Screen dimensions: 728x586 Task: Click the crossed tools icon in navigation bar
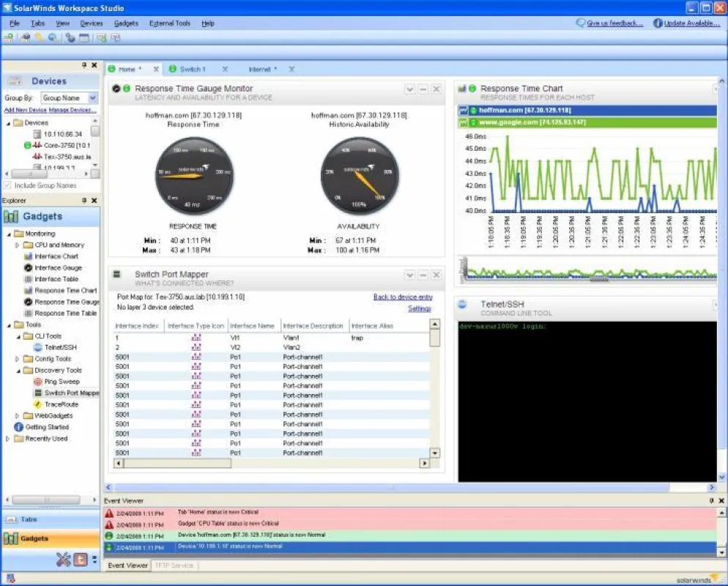(64, 560)
